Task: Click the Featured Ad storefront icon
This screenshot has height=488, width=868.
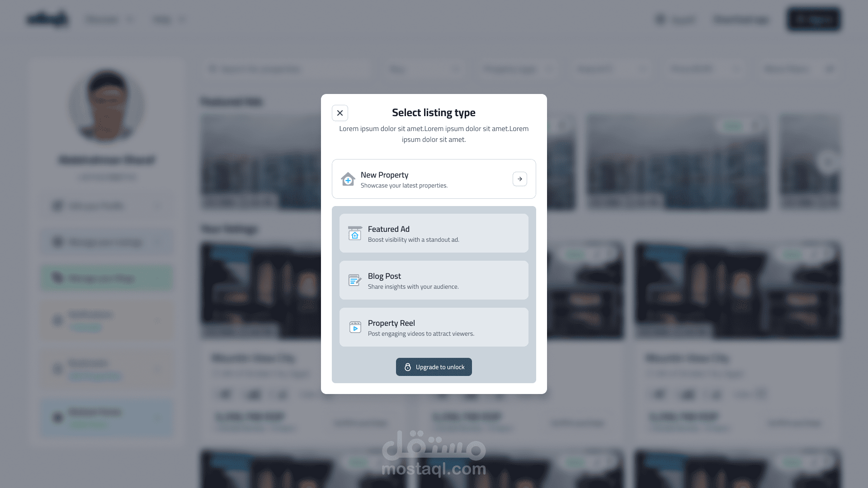Action: pos(355,233)
